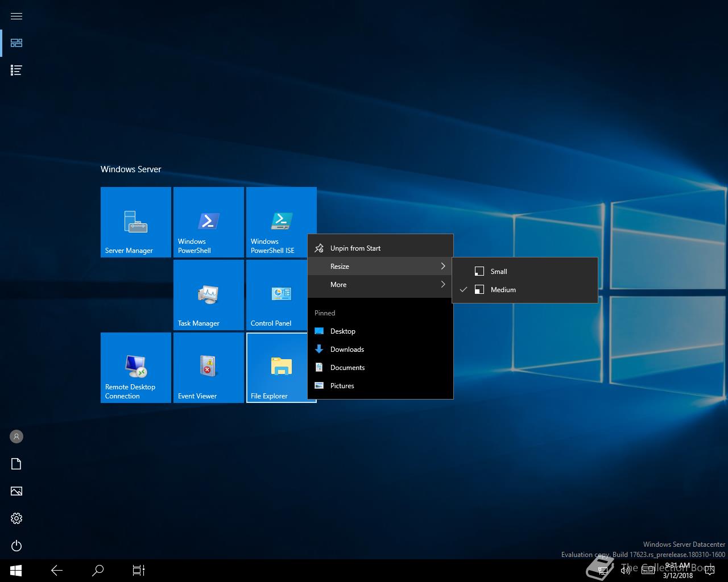The image size is (728, 582).
Task: Click the clock and date in taskbar
Action: coord(677,571)
